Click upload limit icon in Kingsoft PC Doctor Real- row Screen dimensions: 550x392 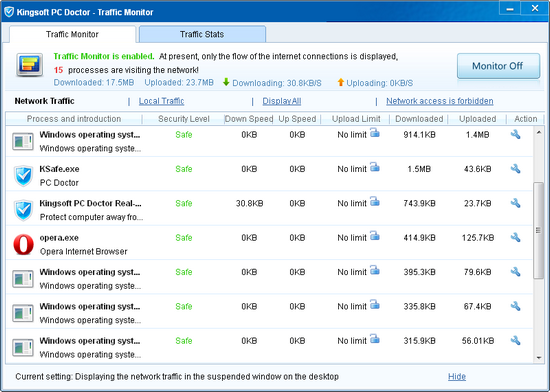(x=375, y=202)
